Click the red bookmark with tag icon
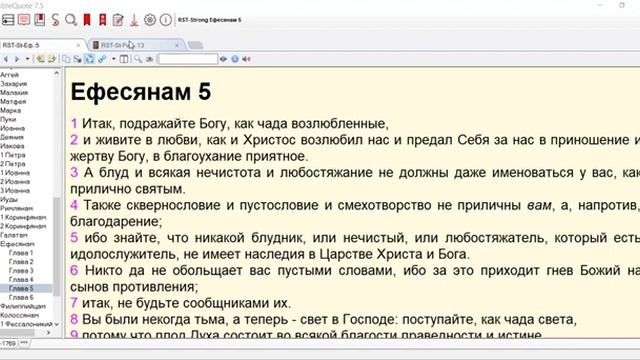The image size is (640, 360). [102, 20]
